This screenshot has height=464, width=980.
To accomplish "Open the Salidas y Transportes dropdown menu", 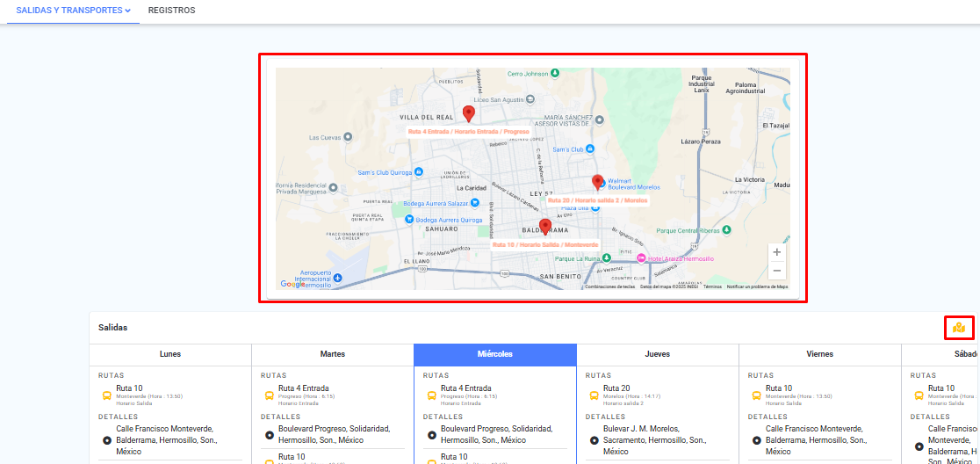I will point(73,11).
